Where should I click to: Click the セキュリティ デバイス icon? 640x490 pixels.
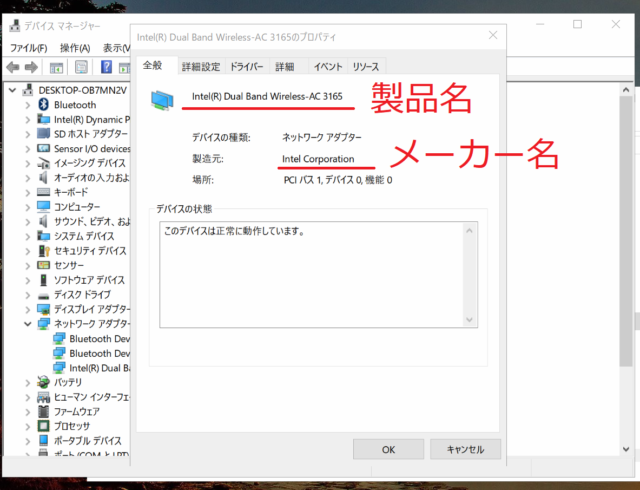pos(44,250)
